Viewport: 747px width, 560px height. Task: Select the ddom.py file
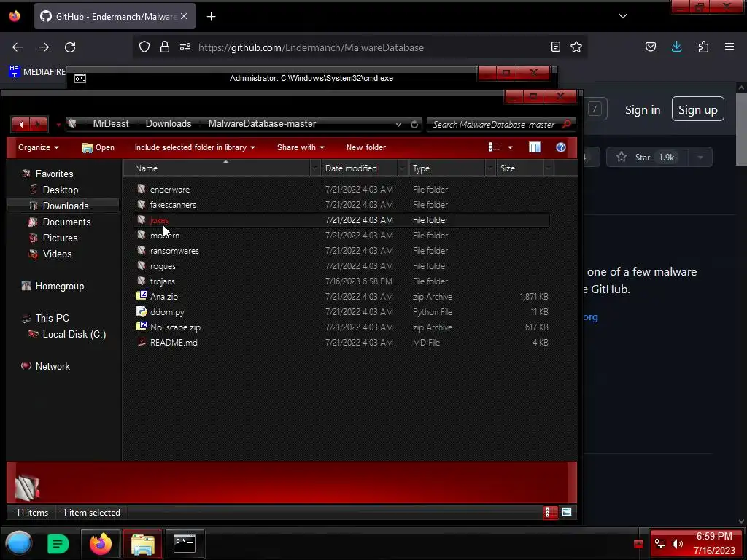click(167, 312)
